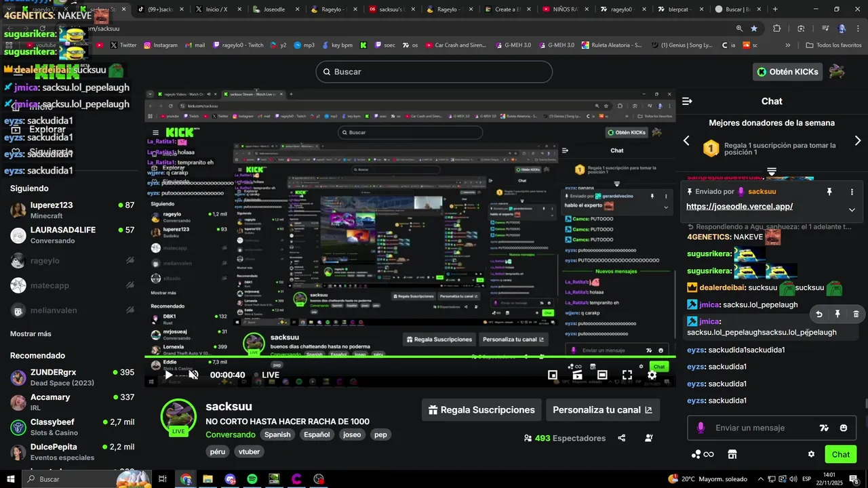Show next top donor with right arrow
This screenshot has width=868, height=488.
858,140
